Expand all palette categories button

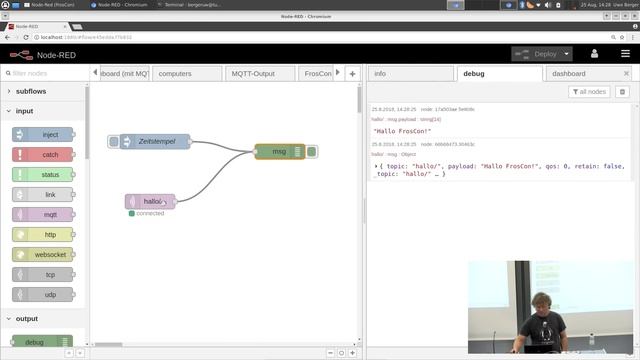80,353
